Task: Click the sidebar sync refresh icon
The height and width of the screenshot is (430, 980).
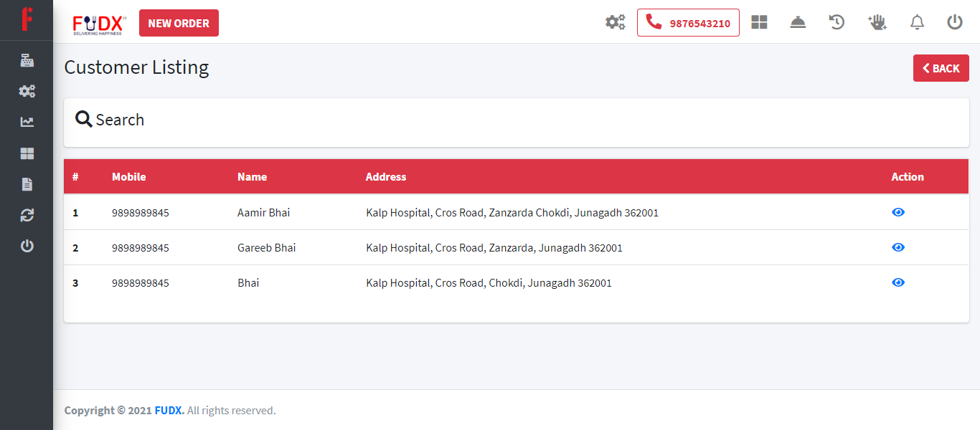Action: [27, 215]
